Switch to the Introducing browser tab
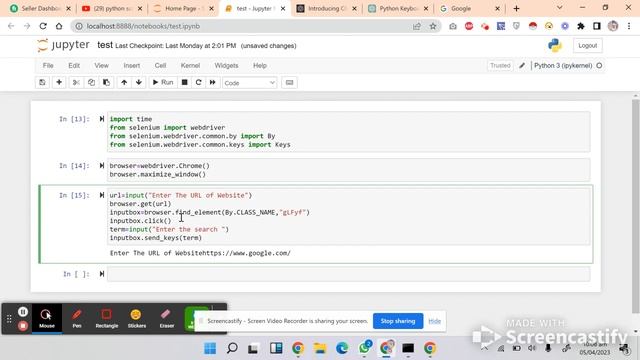 [x=327, y=9]
